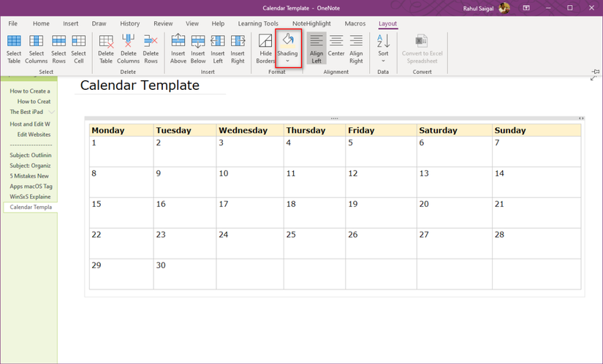Click the Insert Left icon
Image resolution: width=603 pixels, height=364 pixels.
tap(218, 41)
